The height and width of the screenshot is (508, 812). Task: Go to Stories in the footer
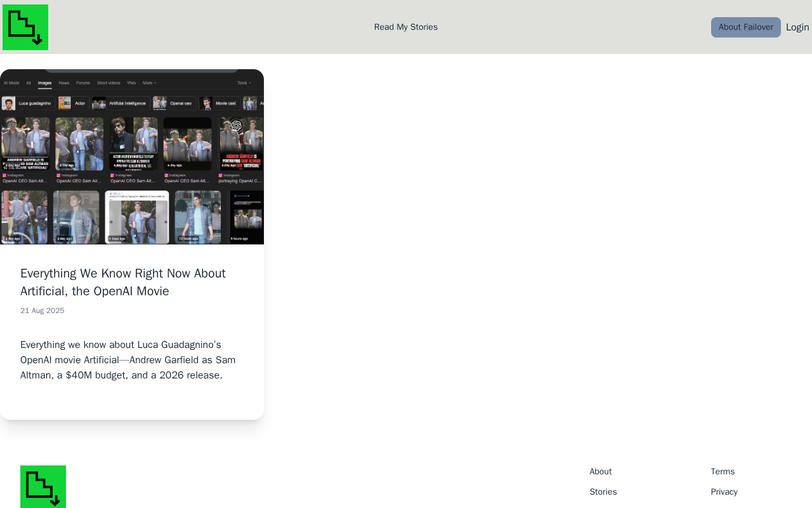(x=603, y=492)
